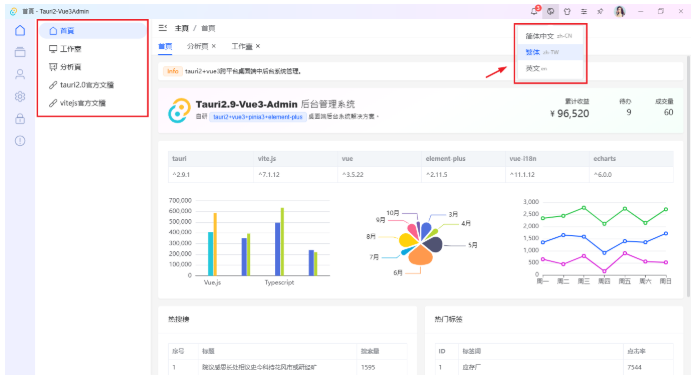The image size is (695, 380).
Task: Click the ¥ 96,520 revenue figure
Action: coord(570,114)
